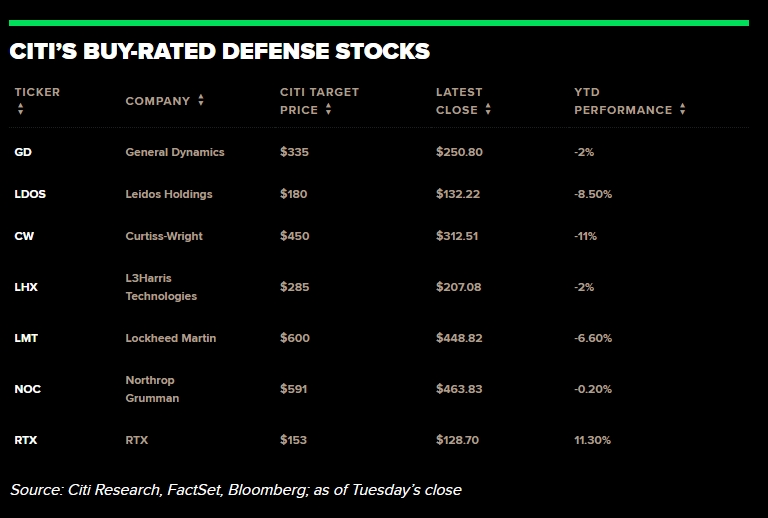Select the 11.30% YTD performance value

tap(592, 440)
